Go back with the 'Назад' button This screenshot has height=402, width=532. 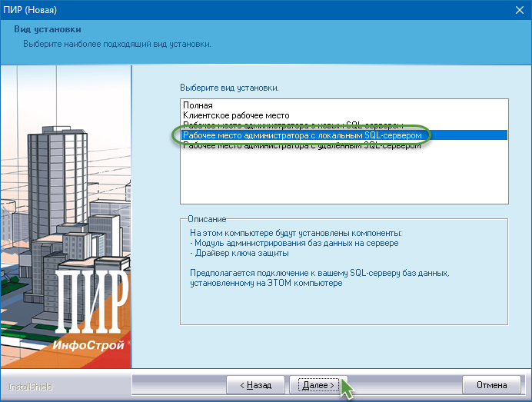pyautogui.click(x=255, y=385)
